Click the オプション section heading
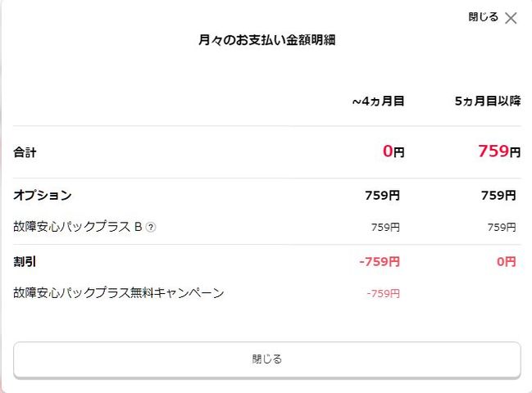The image size is (532, 393). coord(43,196)
